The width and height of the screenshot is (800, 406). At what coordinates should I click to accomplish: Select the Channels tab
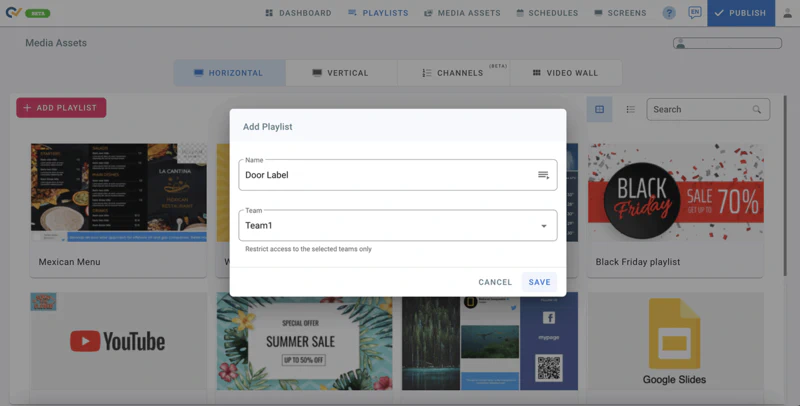pyautogui.click(x=454, y=73)
